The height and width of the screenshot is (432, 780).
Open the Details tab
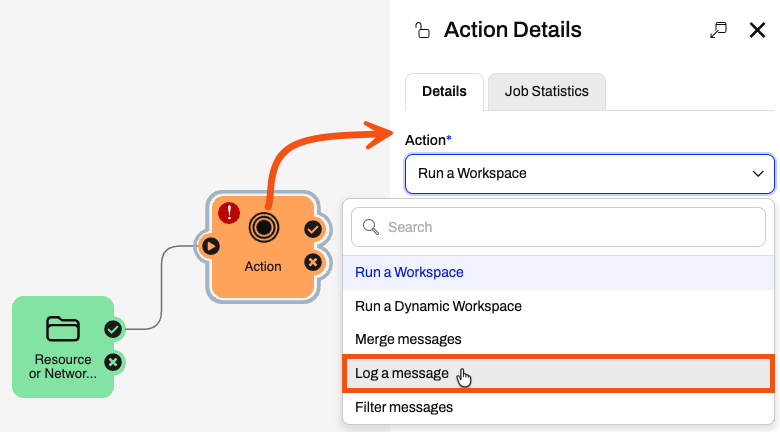coord(444,92)
